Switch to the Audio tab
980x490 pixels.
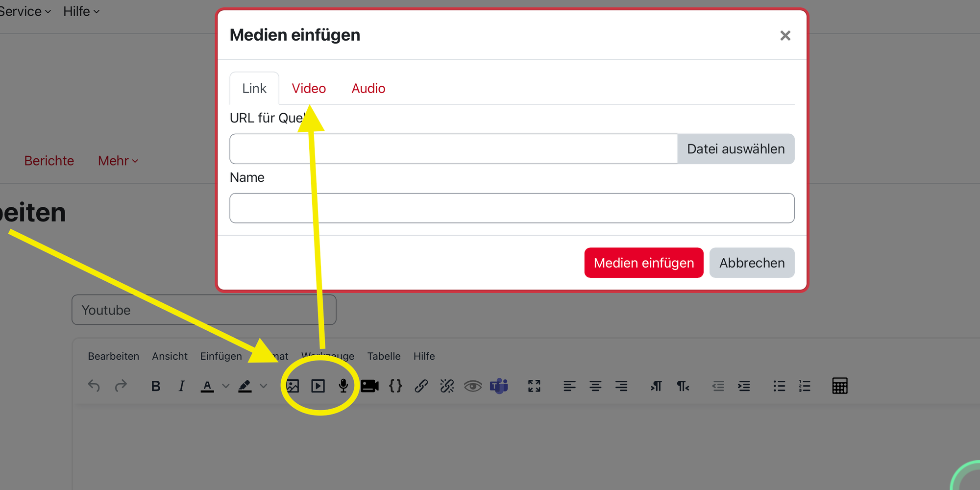(x=368, y=88)
